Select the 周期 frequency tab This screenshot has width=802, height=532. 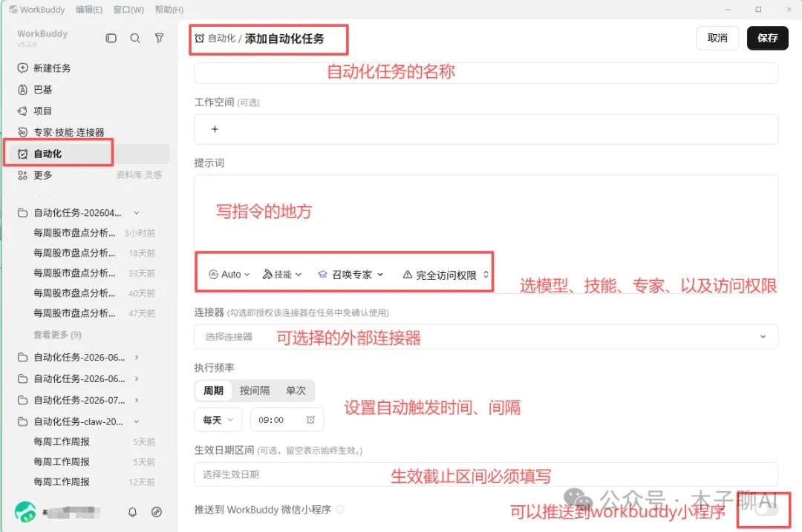[213, 390]
